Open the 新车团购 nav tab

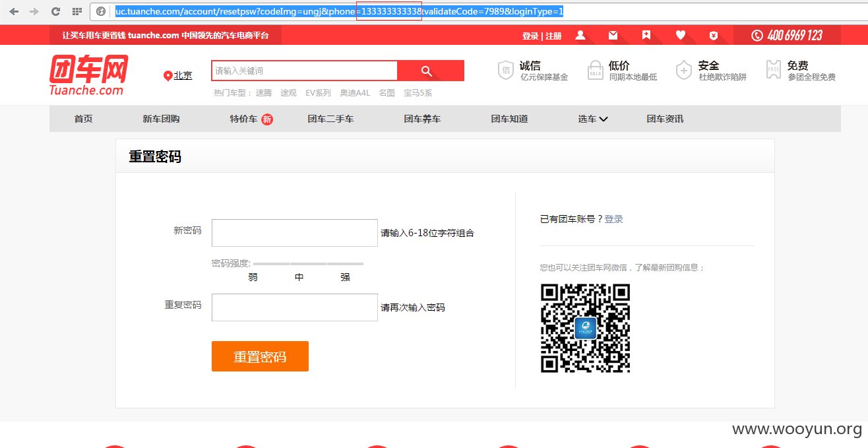[161, 119]
